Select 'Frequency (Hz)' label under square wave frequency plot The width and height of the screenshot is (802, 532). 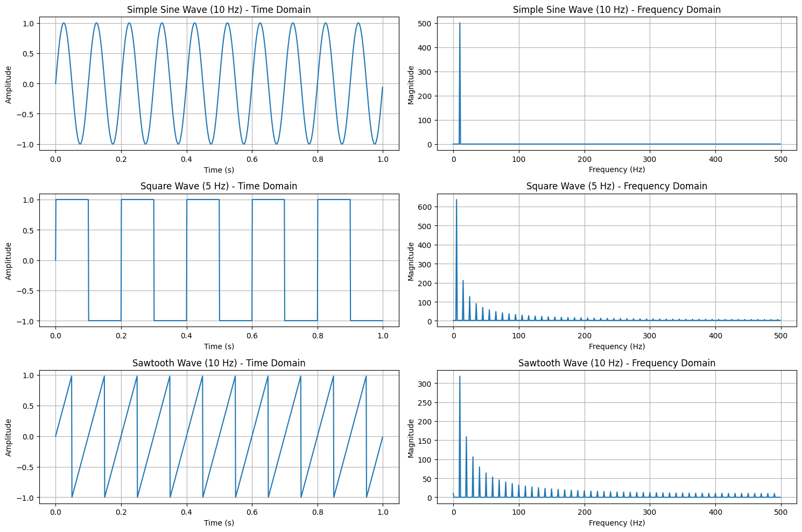click(617, 346)
